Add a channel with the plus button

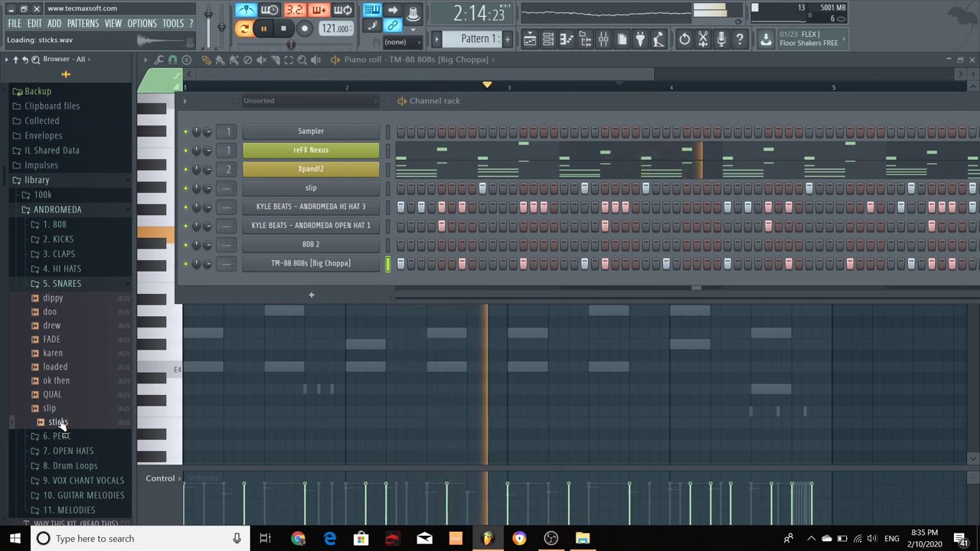click(x=311, y=295)
